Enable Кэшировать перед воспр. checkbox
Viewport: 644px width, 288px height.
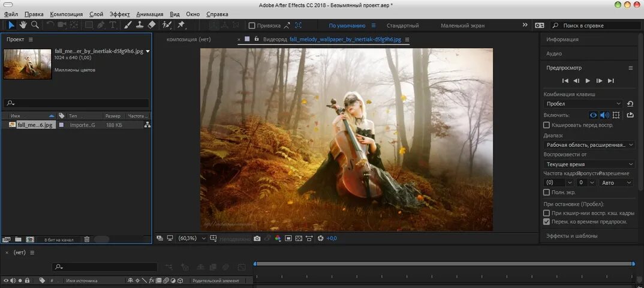tap(546, 125)
